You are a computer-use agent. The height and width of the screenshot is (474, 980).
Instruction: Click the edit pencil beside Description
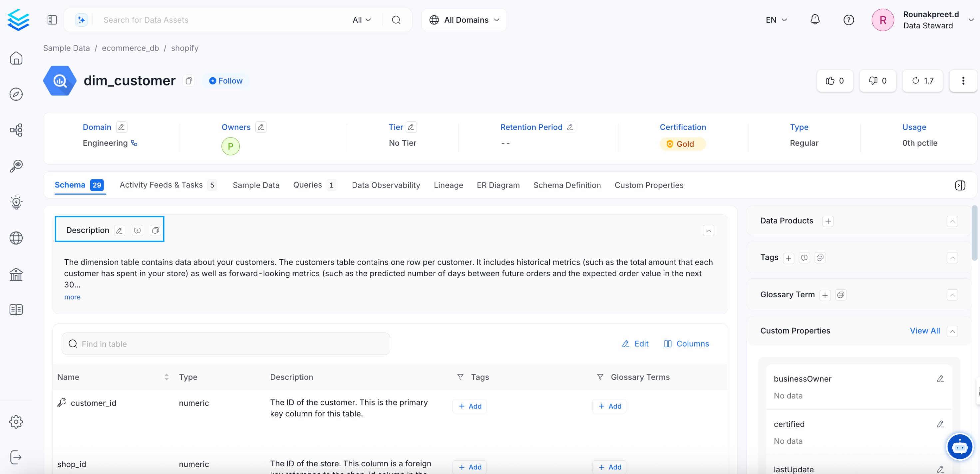[119, 230]
